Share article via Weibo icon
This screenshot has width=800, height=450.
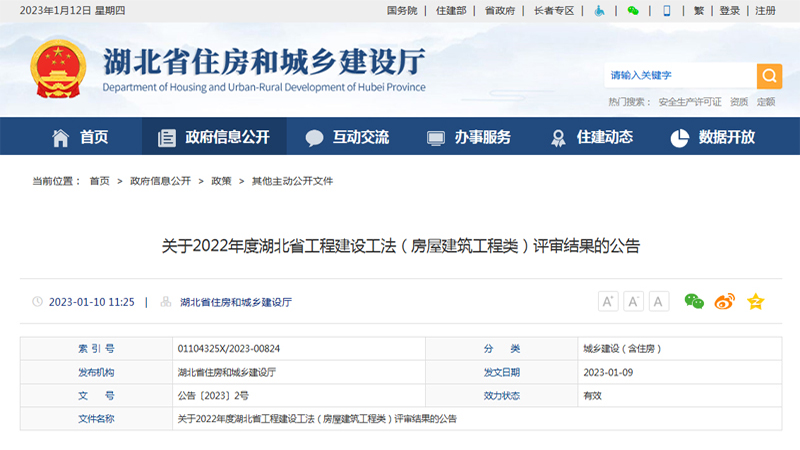724,302
